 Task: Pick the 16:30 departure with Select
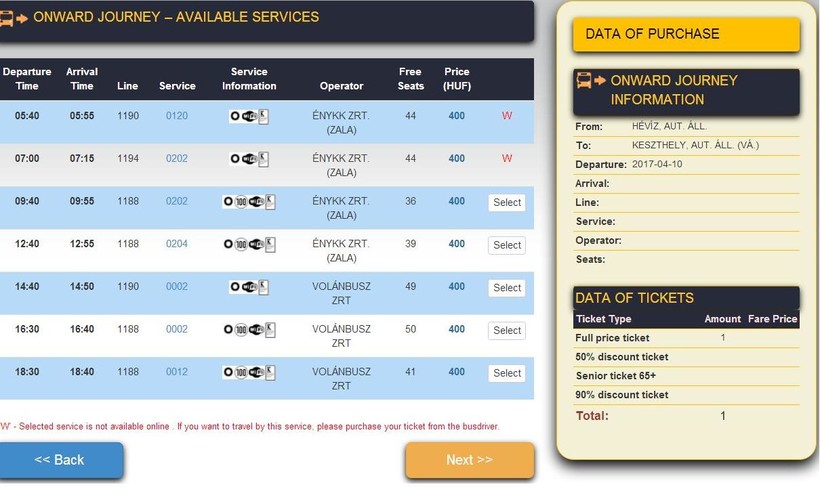point(507,330)
